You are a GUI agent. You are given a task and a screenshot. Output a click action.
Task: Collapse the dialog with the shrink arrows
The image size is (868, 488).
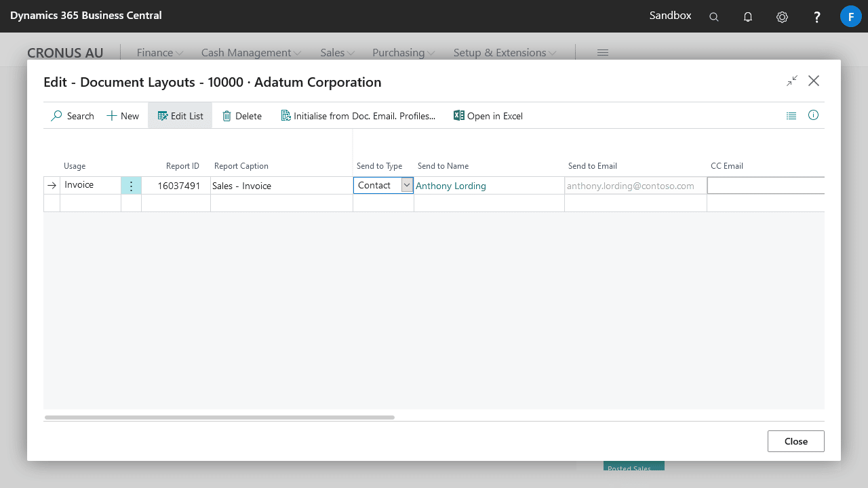click(x=792, y=81)
